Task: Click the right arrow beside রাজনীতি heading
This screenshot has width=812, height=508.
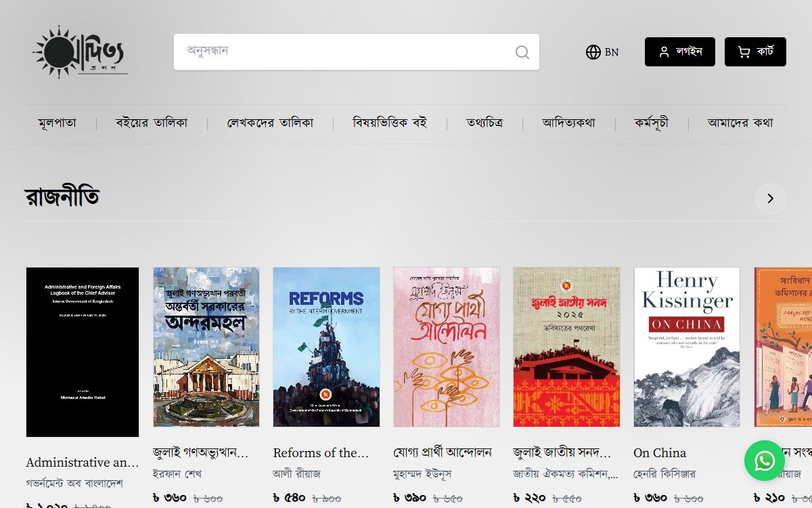Action: click(x=771, y=198)
